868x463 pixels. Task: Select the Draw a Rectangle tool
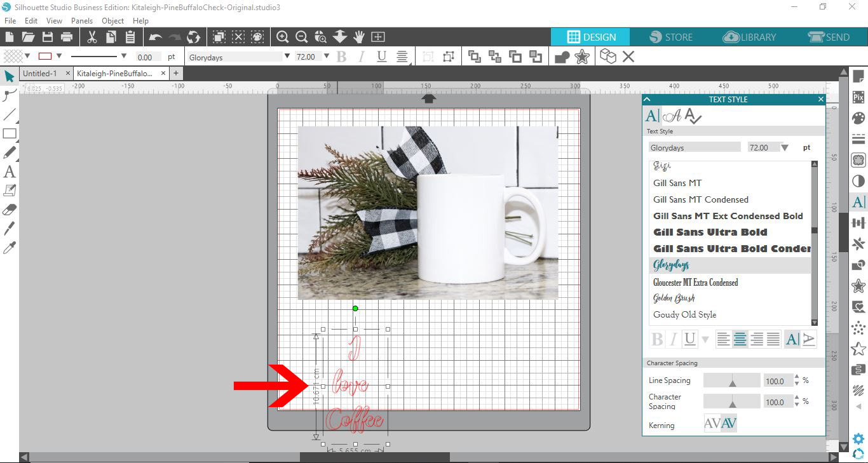pyautogui.click(x=10, y=133)
